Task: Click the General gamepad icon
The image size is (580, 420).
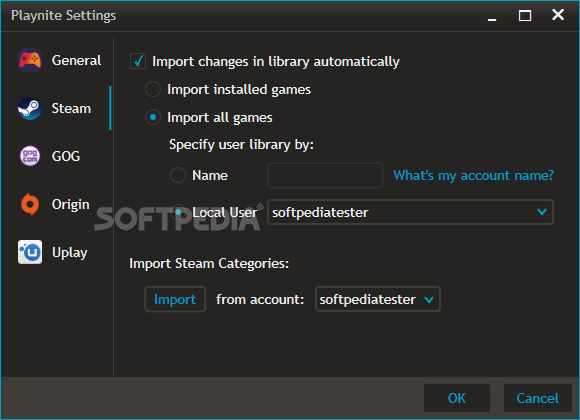Action: (30, 60)
